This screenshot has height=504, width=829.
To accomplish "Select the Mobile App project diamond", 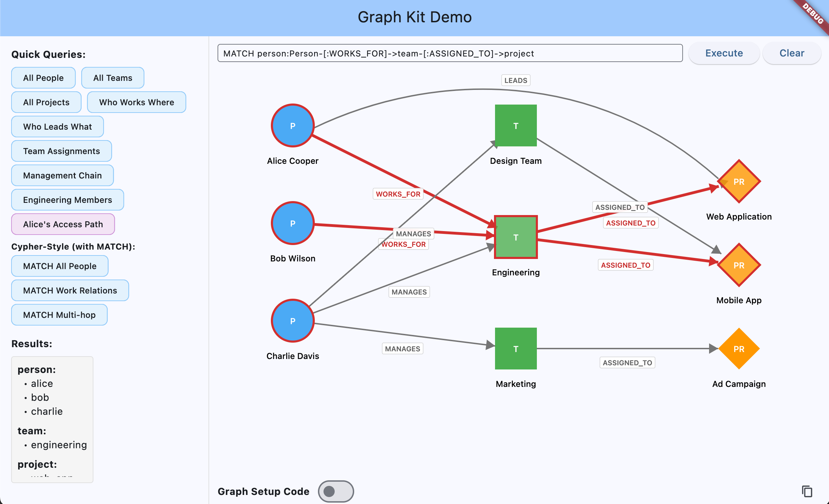I will pyautogui.click(x=739, y=265).
